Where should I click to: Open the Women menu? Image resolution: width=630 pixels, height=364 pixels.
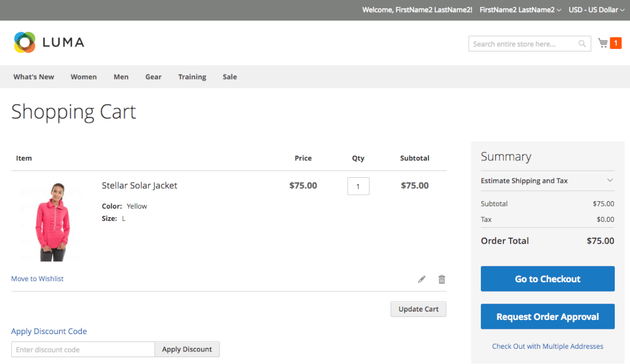point(83,77)
